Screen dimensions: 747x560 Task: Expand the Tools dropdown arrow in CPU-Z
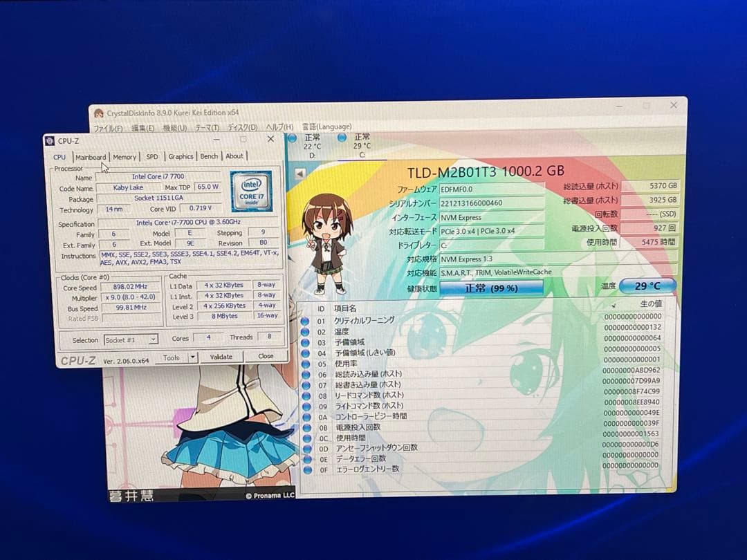click(193, 357)
